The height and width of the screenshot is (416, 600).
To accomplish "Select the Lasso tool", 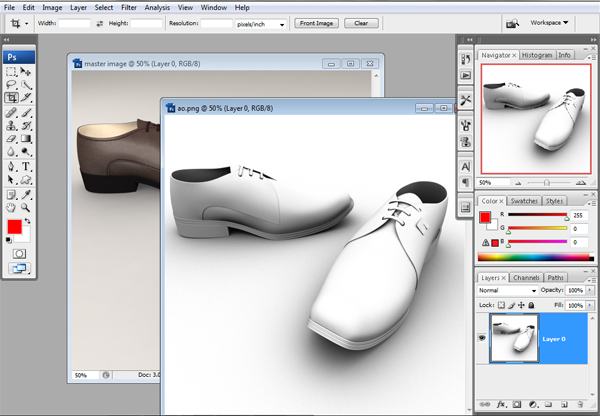I will (11, 85).
